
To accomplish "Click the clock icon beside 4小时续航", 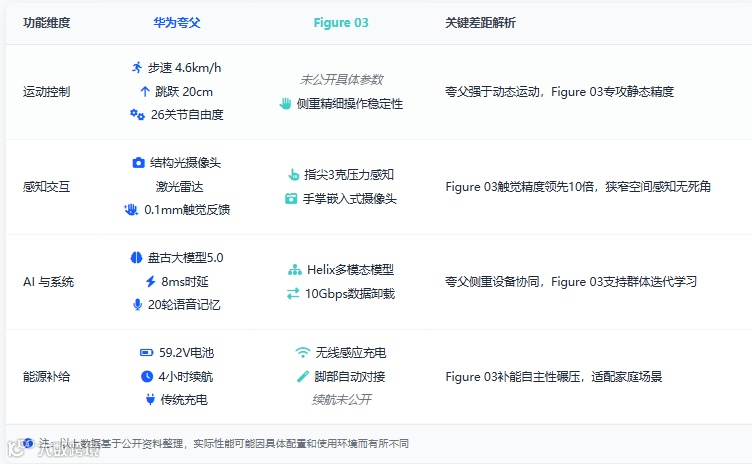I will [x=147, y=376].
